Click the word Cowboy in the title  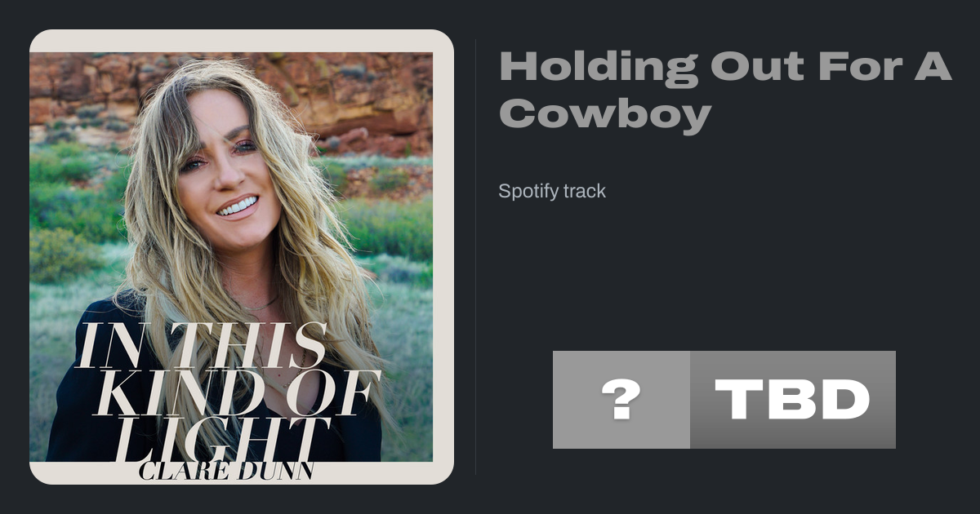click(x=605, y=113)
